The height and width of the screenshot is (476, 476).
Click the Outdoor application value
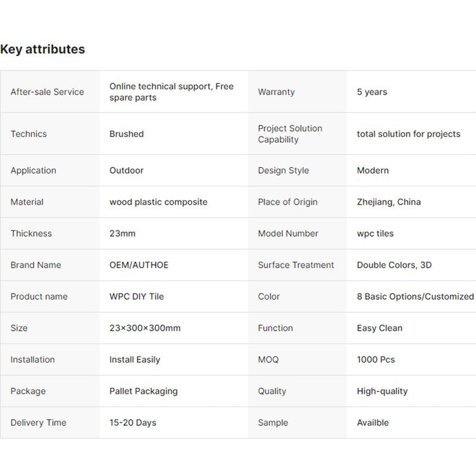pyautogui.click(x=126, y=170)
